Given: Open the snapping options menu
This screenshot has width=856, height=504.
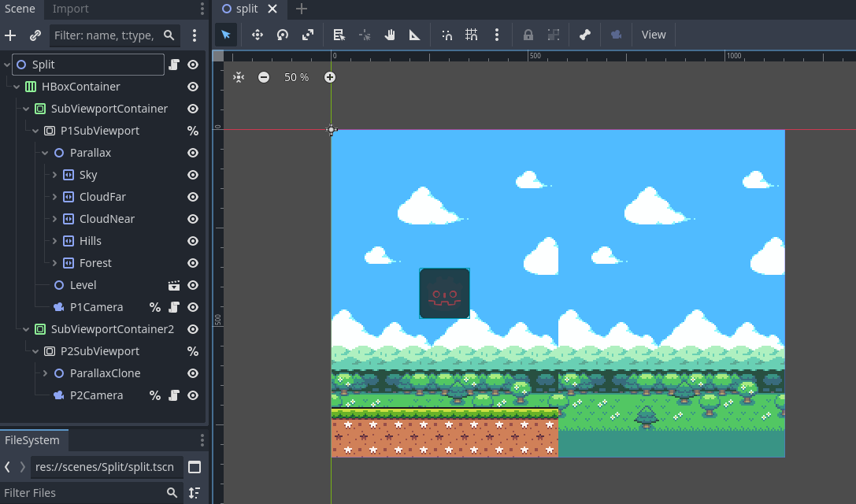Looking at the screenshot, I should [497, 35].
